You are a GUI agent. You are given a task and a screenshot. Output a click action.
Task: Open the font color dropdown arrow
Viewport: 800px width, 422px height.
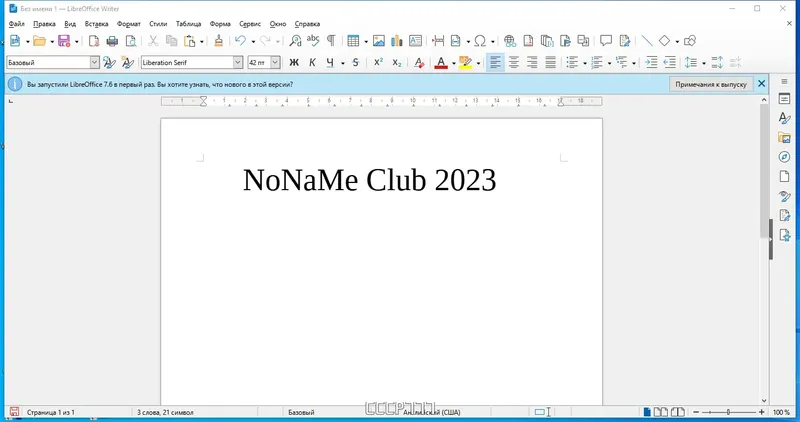pos(453,63)
